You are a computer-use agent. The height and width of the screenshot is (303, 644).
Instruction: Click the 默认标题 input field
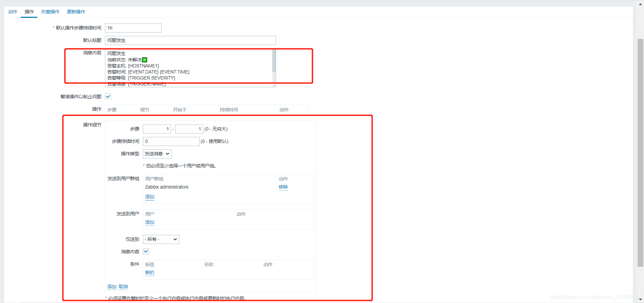(x=190, y=40)
